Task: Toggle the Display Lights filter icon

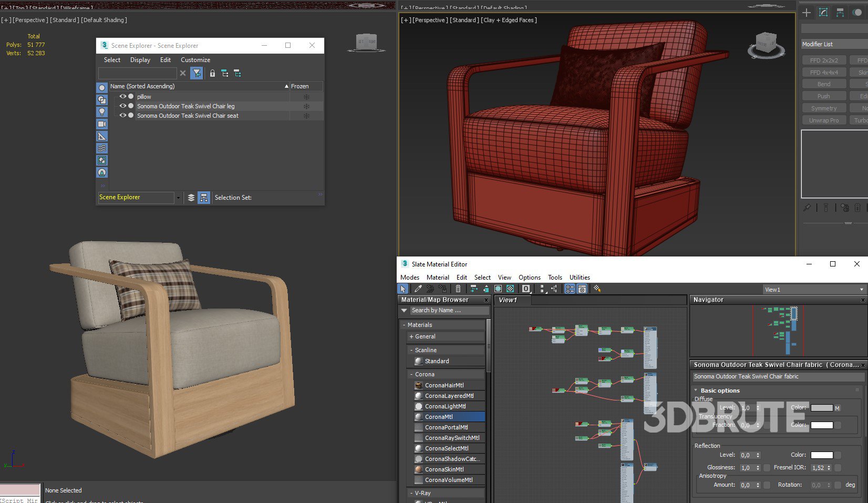Action: coord(102,112)
